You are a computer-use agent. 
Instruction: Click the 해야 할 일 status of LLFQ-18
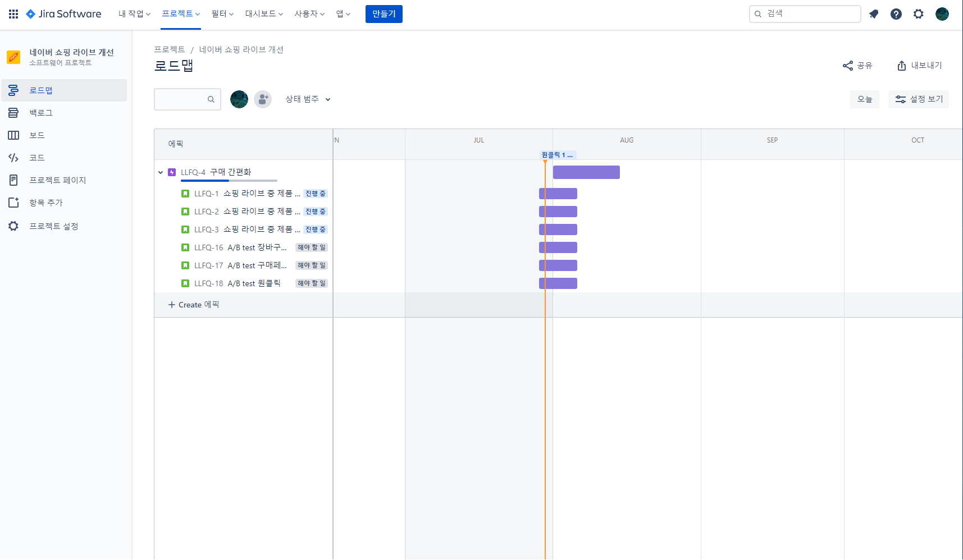point(312,283)
